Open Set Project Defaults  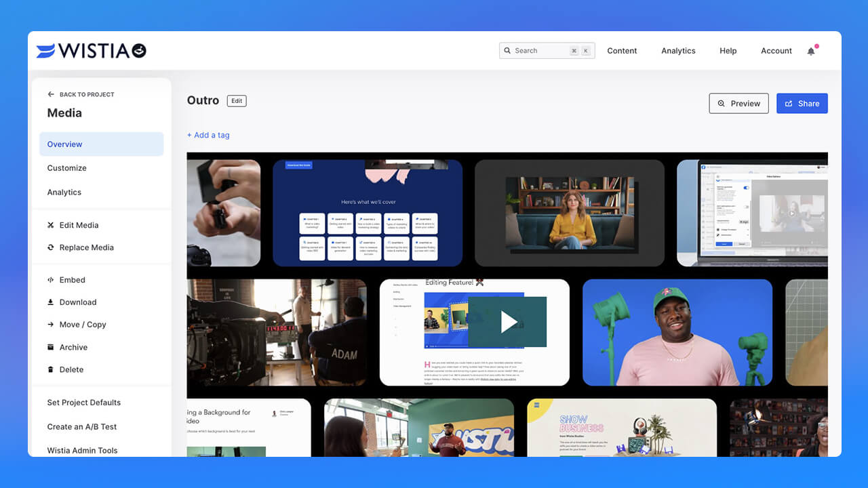[84, 403]
